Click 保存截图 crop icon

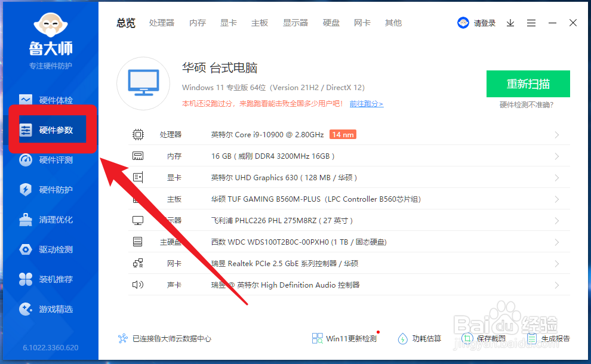pos(467,338)
